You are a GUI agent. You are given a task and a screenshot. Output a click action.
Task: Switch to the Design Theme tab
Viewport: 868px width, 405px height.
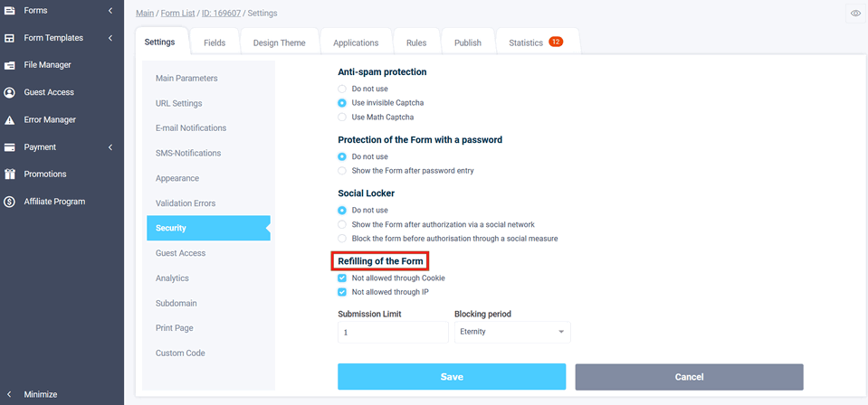(x=279, y=42)
